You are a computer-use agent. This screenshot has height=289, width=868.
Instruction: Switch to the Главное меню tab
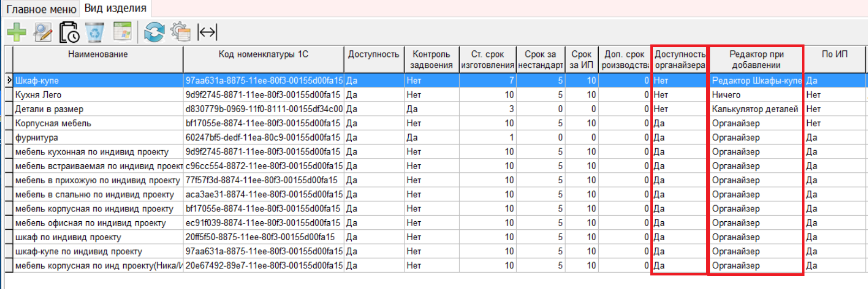click(x=41, y=9)
